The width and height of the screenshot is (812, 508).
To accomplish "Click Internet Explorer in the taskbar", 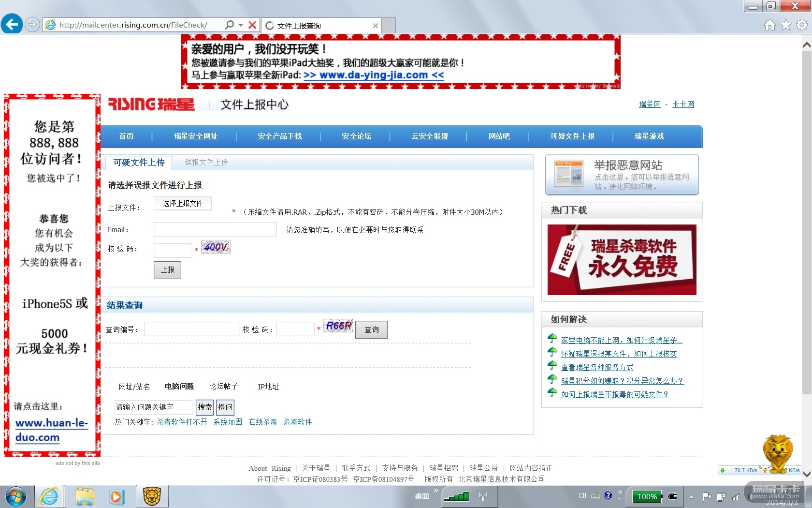I will pyautogui.click(x=49, y=496).
